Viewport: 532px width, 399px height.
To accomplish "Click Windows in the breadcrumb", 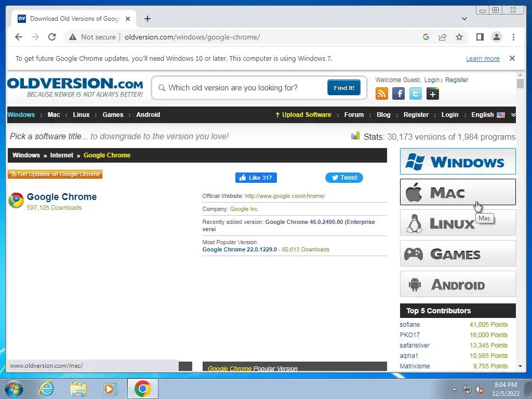I will pyautogui.click(x=26, y=155).
